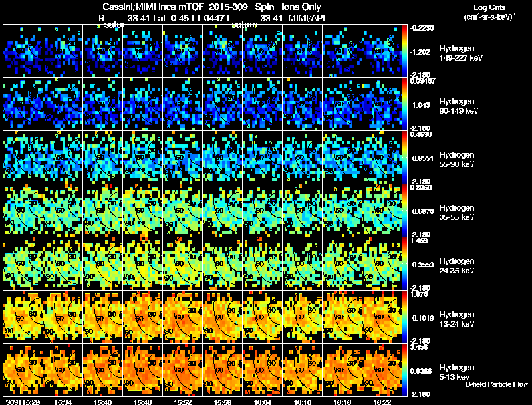Click the Hydrogen 13-24 keV color bar
Image resolution: width=532 pixels, height=405 pixels.
pos(404,317)
